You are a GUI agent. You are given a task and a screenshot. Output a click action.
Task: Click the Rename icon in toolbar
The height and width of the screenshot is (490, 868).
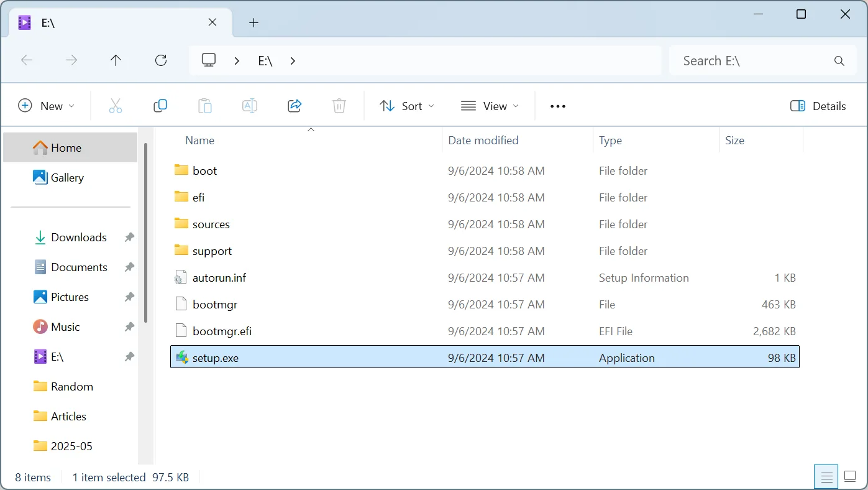(250, 106)
